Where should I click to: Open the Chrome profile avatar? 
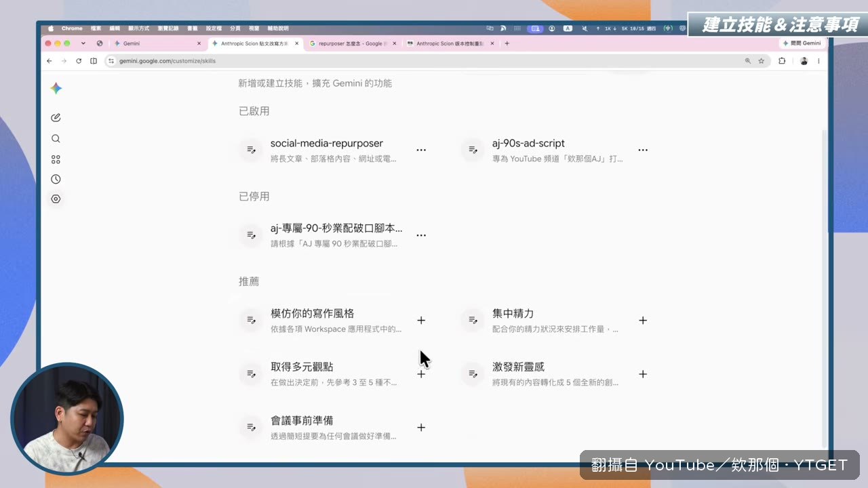coord(804,61)
